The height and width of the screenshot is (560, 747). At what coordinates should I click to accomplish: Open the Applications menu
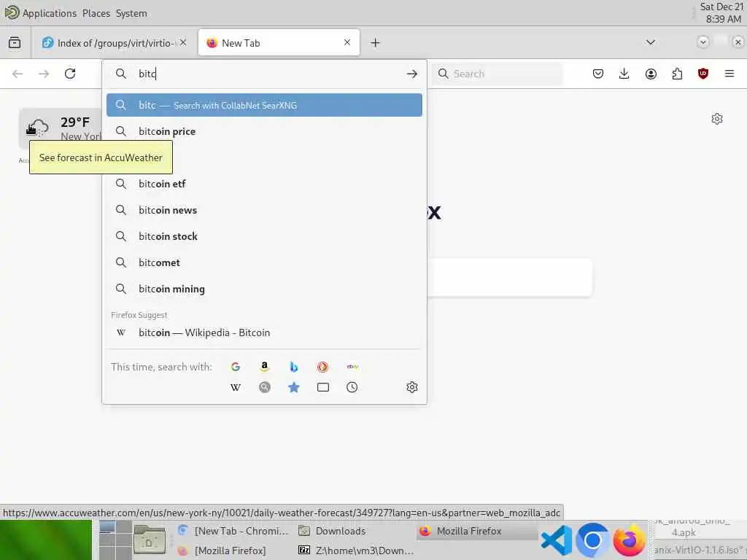pyautogui.click(x=50, y=13)
